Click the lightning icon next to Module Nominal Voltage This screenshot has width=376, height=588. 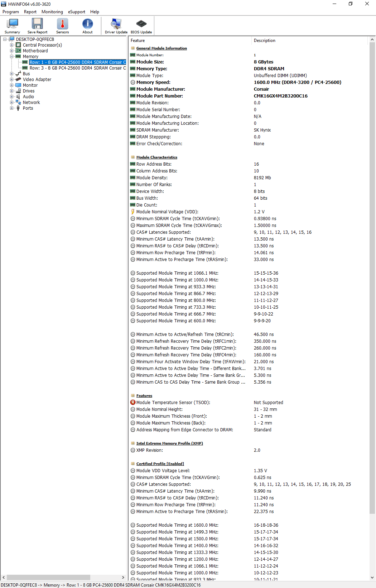click(133, 212)
